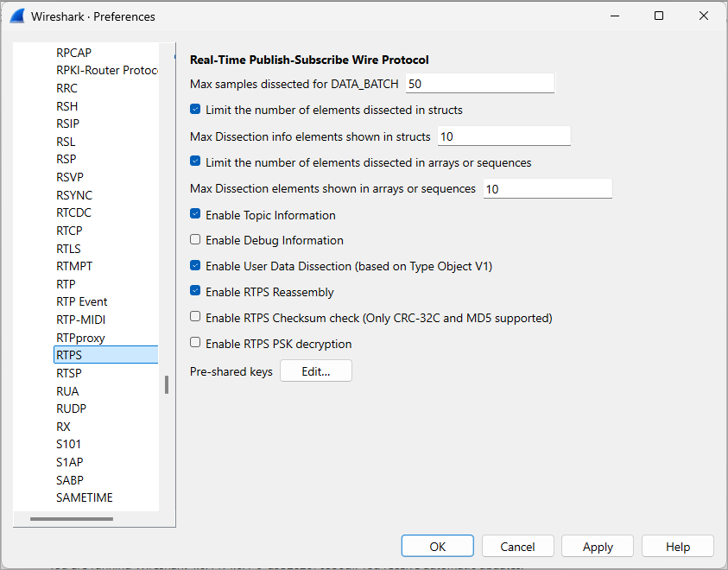Close the Preferences window
Viewport: 728px width, 570px height.
tap(704, 16)
